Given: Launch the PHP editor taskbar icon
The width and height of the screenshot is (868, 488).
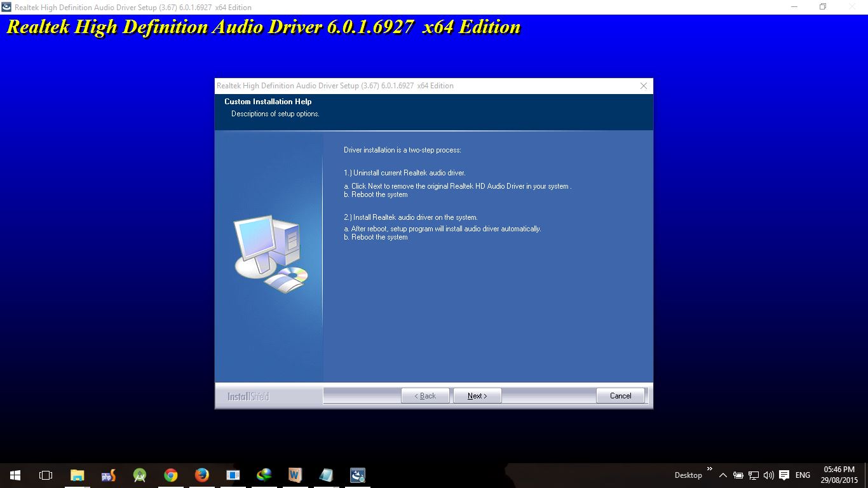Looking at the screenshot, I should (x=108, y=475).
